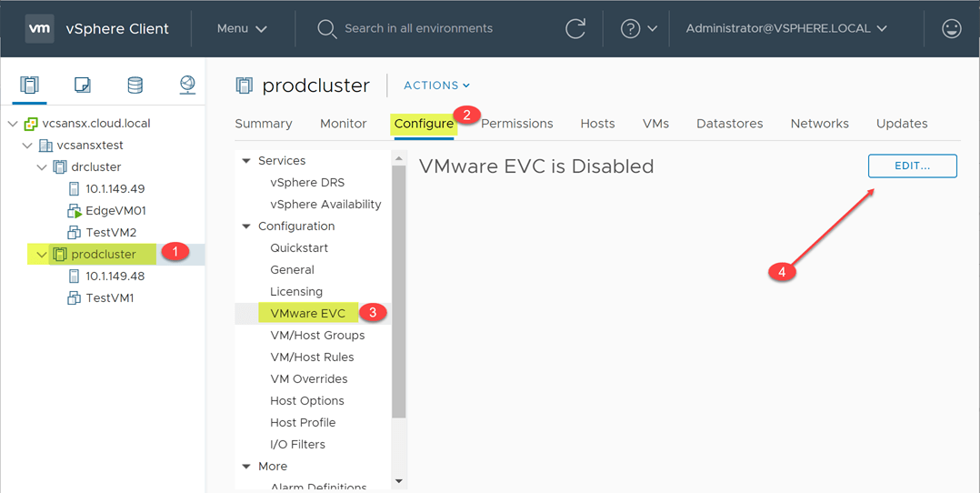
Task: Expand the help dropdown arrow
Action: (652, 29)
